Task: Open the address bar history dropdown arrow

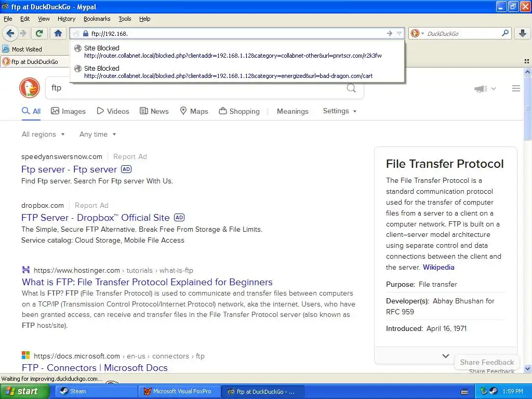Action: (400, 34)
